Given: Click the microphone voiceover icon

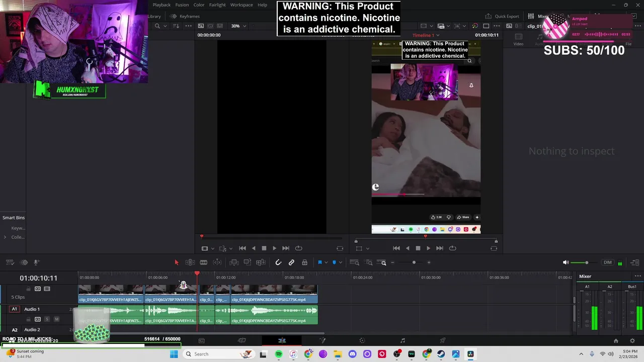Looking at the screenshot, I should tap(36, 262).
